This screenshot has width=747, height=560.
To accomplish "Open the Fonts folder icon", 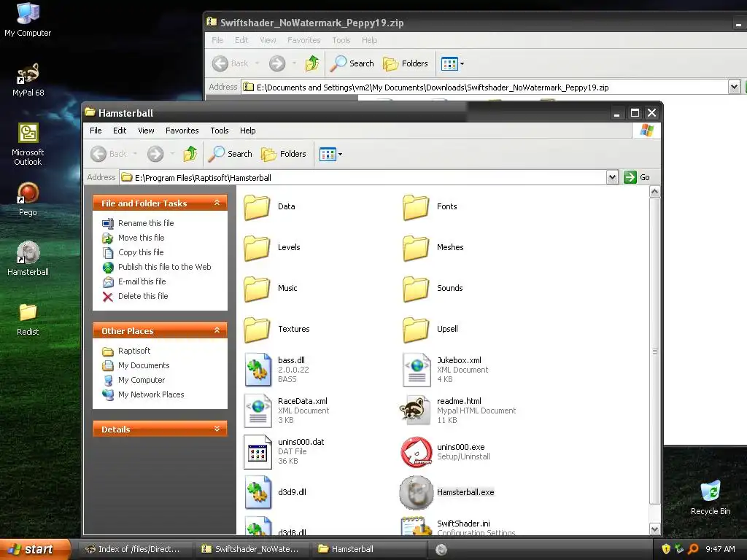I will coord(416,206).
